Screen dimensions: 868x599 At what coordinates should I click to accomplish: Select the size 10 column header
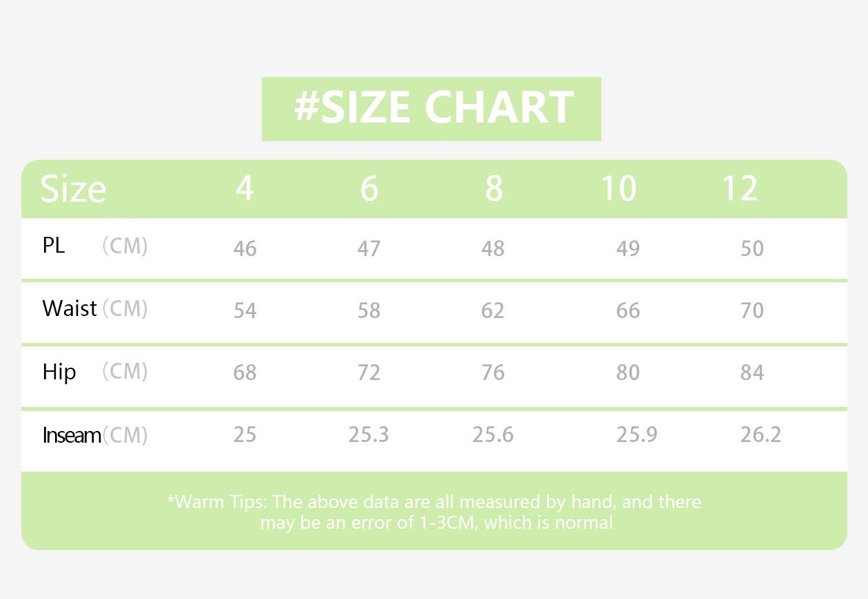[x=618, y=188]
